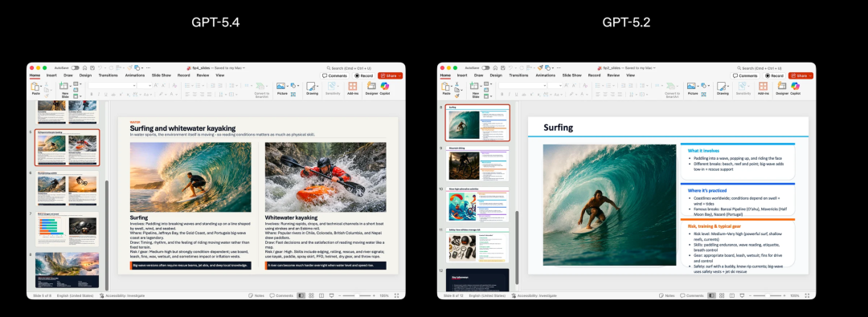Screen dimensions: 868x317
Task: Expand Share dropdown arrow in GPT-5.4 window
Action: click(x=399, y=75)
